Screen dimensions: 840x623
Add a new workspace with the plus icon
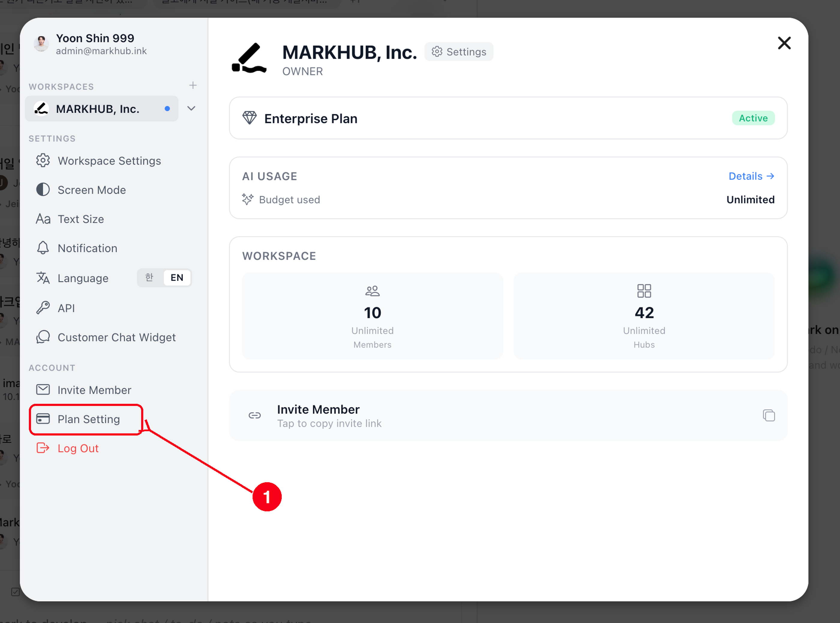click(193, 85)
